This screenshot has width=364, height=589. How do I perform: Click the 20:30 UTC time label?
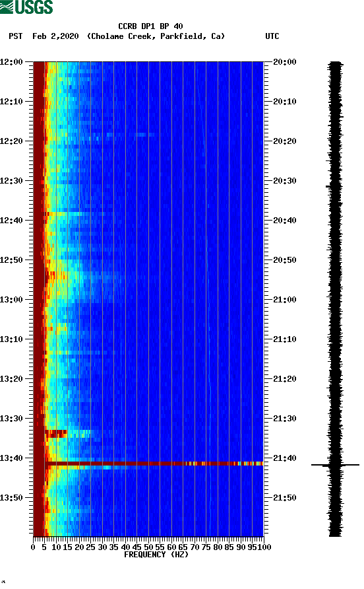(284, 181)
